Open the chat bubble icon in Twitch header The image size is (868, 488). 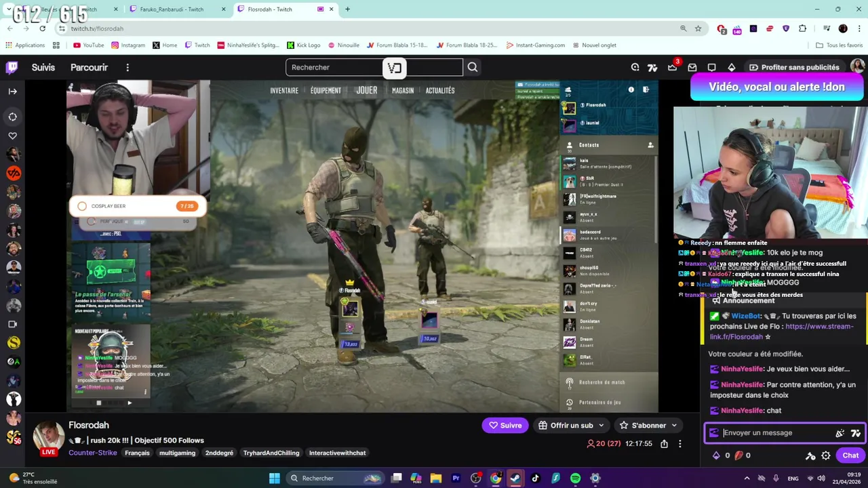coord(712,67)
